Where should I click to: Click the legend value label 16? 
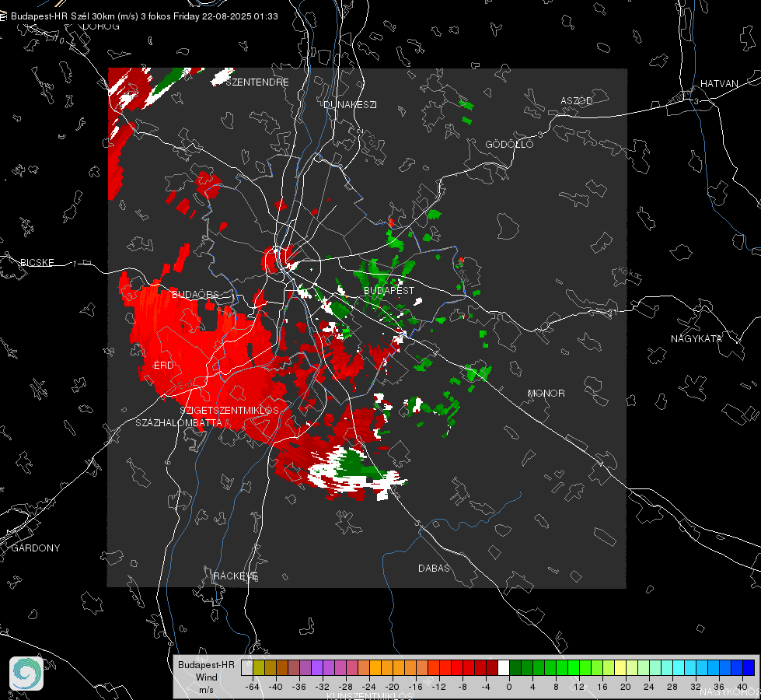(602, 687)
